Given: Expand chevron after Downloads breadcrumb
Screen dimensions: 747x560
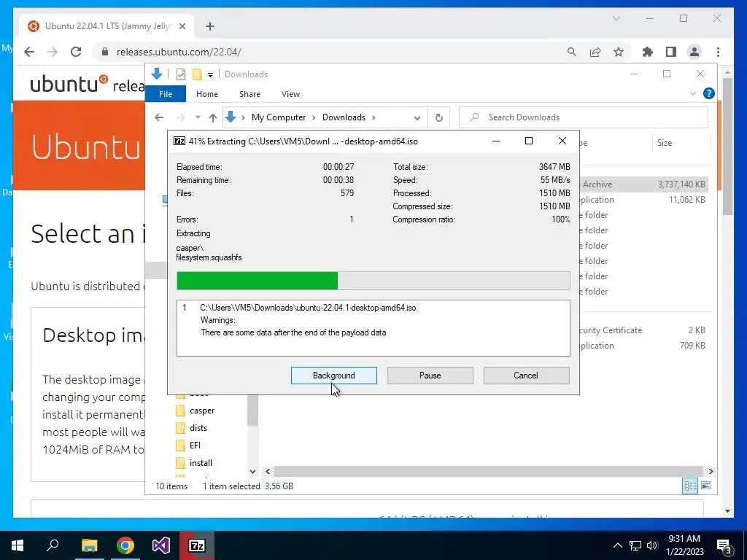Looking at the screenshot, I should click(373, 117).
